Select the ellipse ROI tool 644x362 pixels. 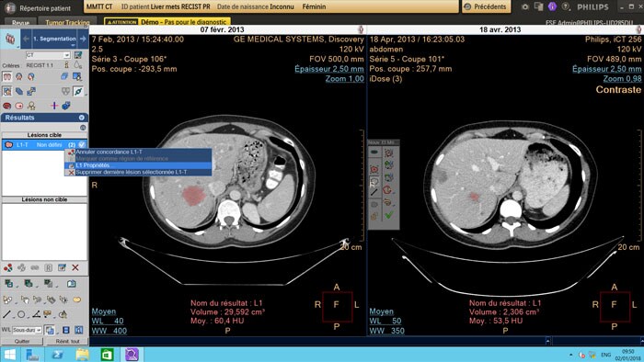point(21,315)
